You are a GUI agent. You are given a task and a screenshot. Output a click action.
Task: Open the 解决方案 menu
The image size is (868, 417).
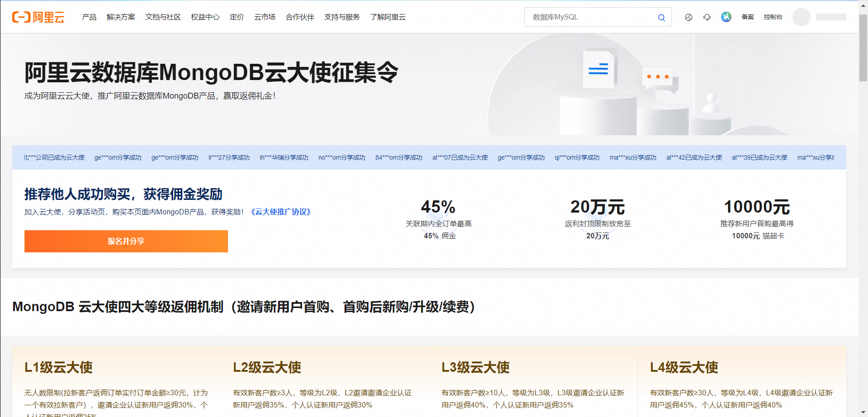[x=121, y=17]
